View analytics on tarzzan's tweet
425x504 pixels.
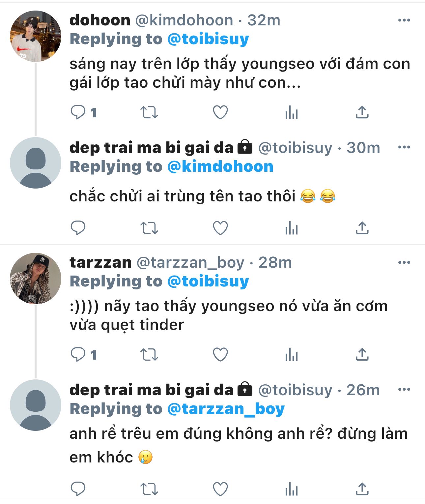tap(292, 355)
